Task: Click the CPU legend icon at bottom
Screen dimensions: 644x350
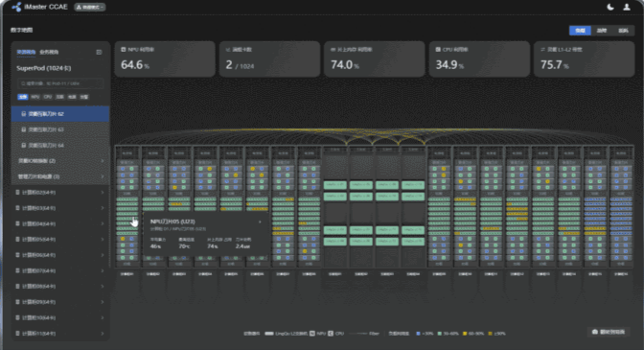Action: point(331,333)
